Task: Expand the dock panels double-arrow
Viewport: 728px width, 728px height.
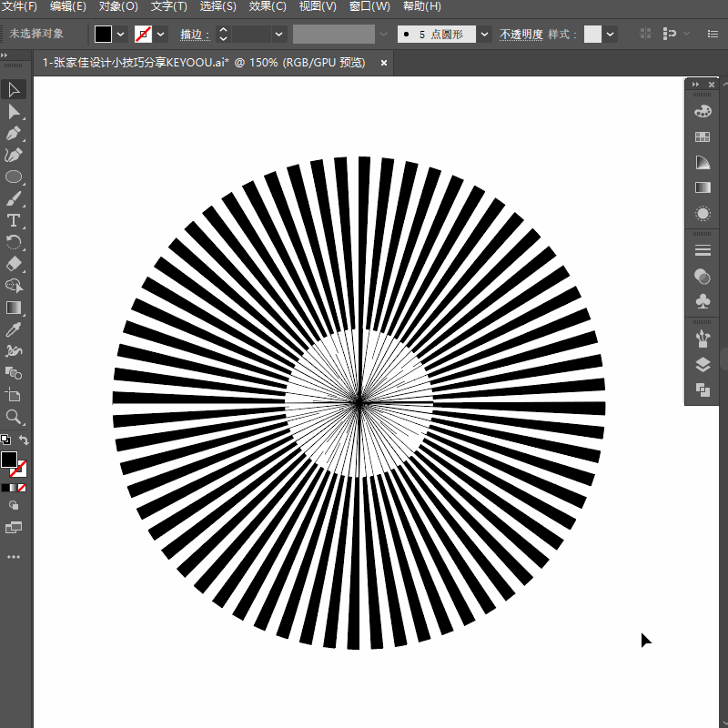Action: tap(695, 85)
